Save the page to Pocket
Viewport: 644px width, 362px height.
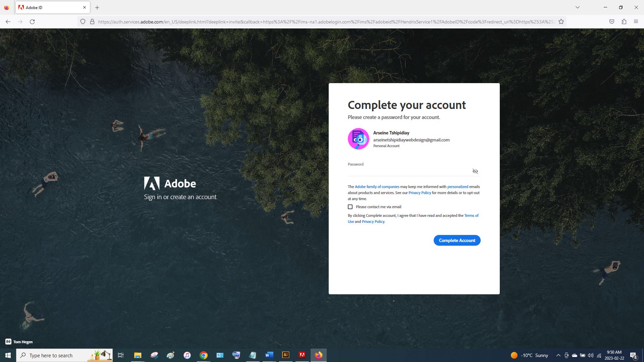click(x=612, y=21)
